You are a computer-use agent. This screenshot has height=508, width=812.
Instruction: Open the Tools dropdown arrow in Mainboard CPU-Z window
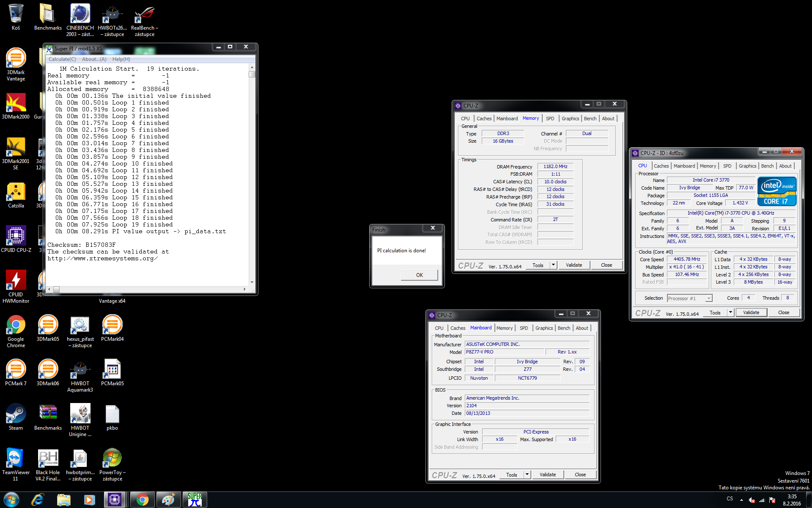coord(527,475)
